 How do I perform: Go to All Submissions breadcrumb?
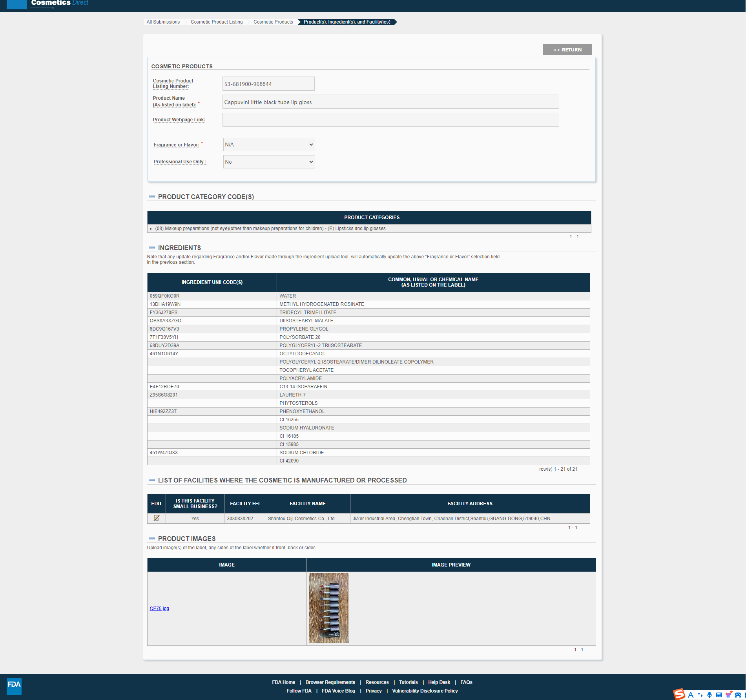pyautogui.click(x=163, y=22)
